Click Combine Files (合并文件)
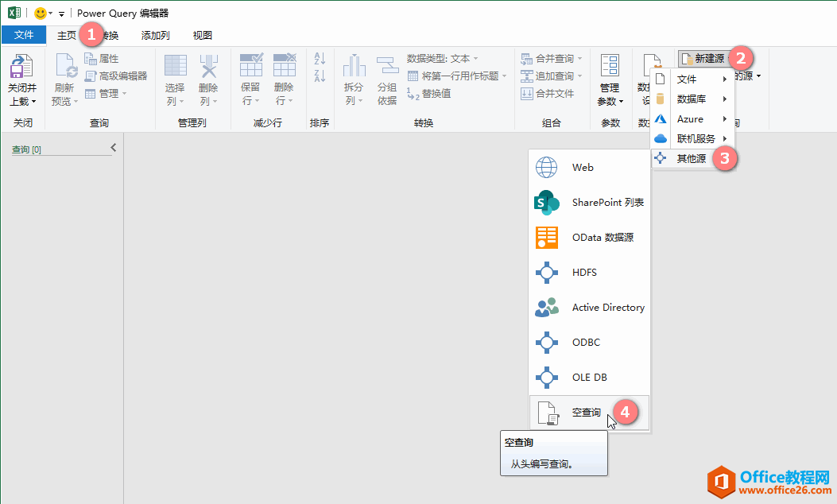This screenshot has width=837, height=504. pos(548,94)
